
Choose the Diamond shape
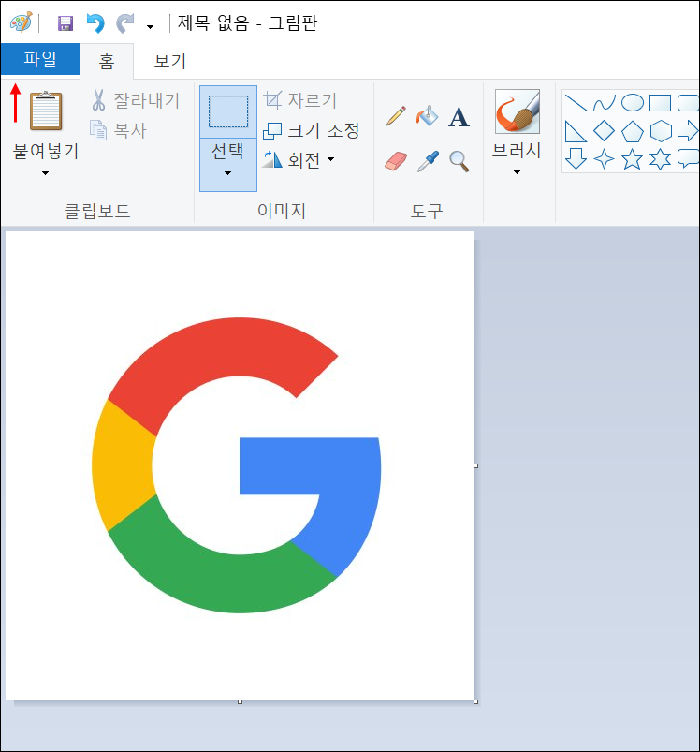click(x=604, y=131)
